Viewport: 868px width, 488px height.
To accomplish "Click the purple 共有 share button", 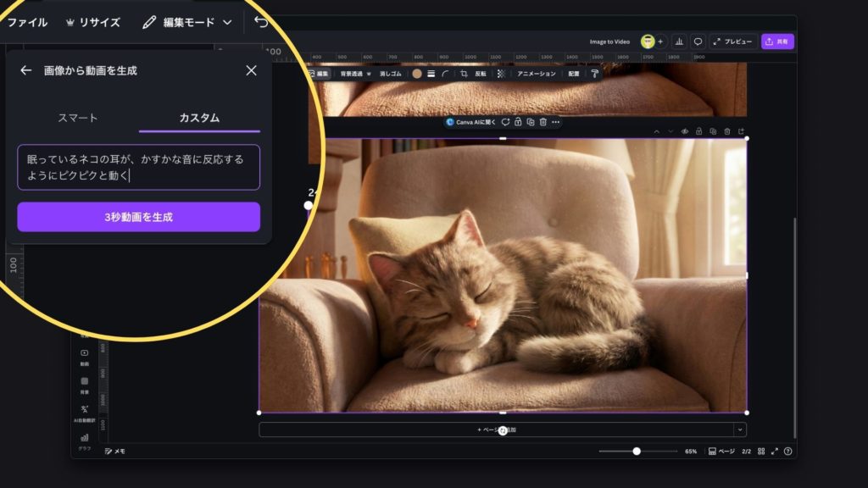I will pos(777,42).
